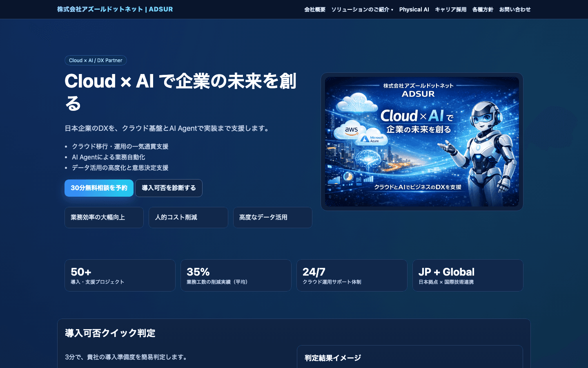Screen dimensions: 588x368
Task: Open the 会社概要 nav item
Action: tap(314, 9)
